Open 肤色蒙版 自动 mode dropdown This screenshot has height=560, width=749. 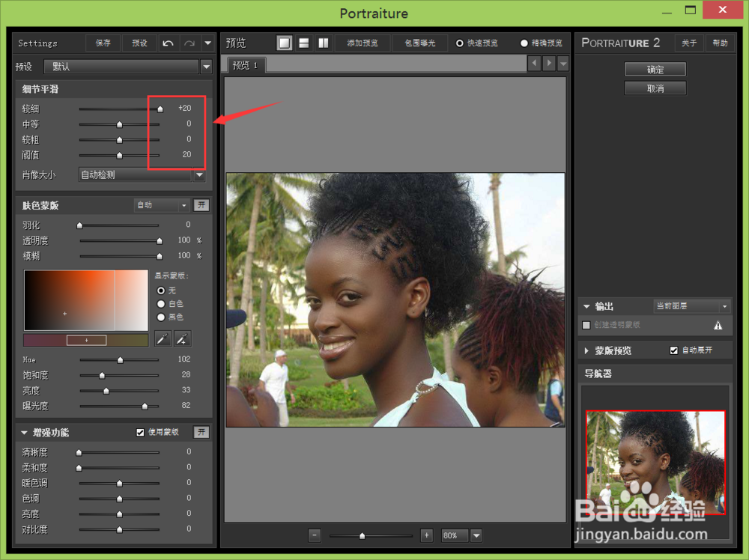[x=162, y=205]
